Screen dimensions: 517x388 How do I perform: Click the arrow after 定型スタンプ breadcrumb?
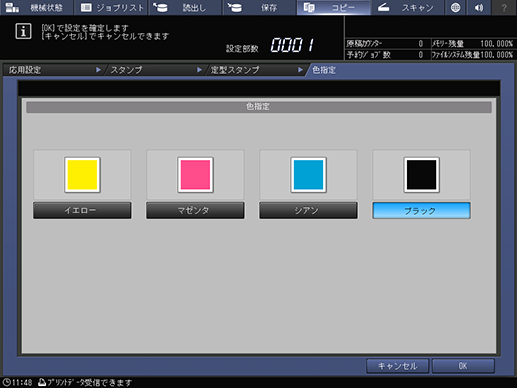point(300,70)
